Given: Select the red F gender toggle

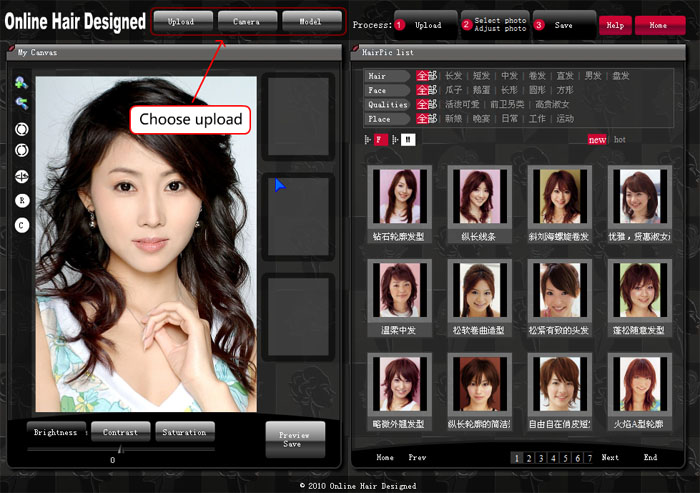Looking at the screenshot, I should pyautogui.click(x=380, y=140).
